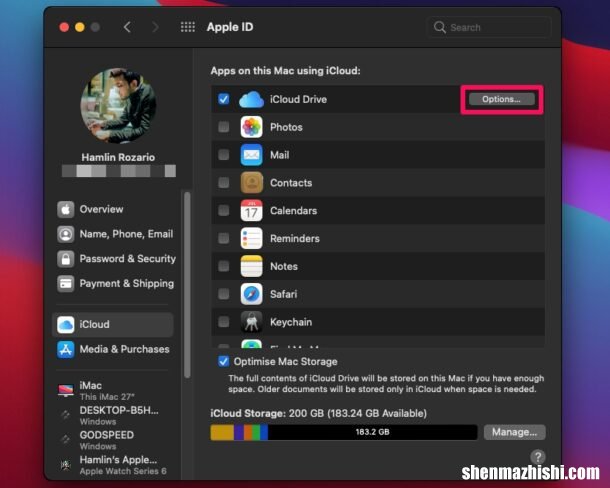Image resolution: width=610 pixels, height=488 pixels.
Task: Click the Hamlin Rozario name text
Action: coord(118,157)
